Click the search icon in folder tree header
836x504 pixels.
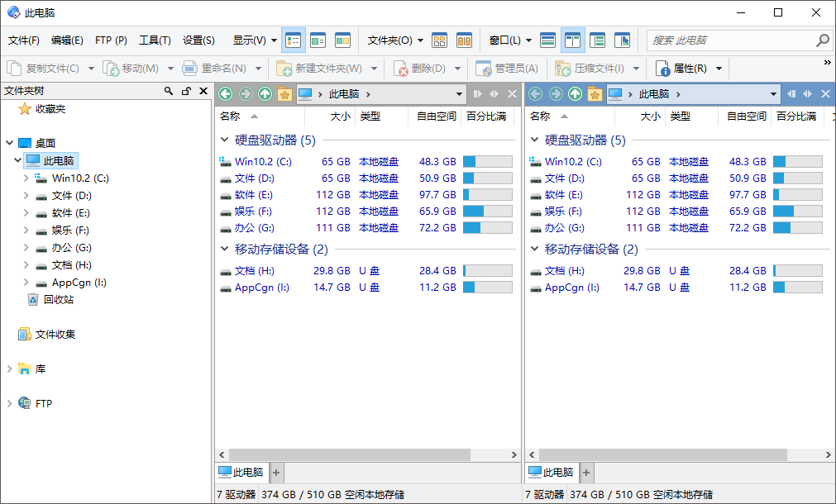point(170,91)
